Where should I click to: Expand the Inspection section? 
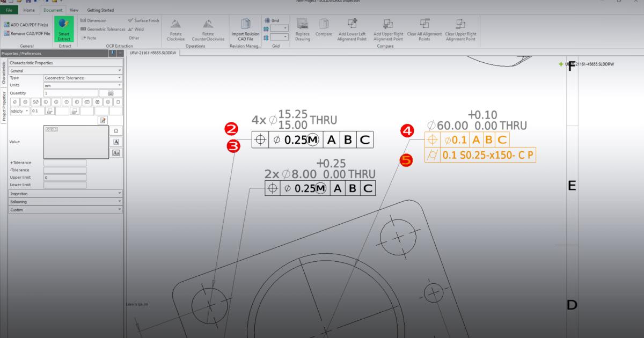click(65, 194)
